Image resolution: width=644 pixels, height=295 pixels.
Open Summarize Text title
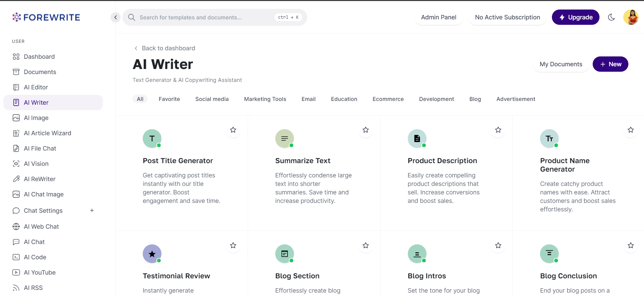click(303, 161)
